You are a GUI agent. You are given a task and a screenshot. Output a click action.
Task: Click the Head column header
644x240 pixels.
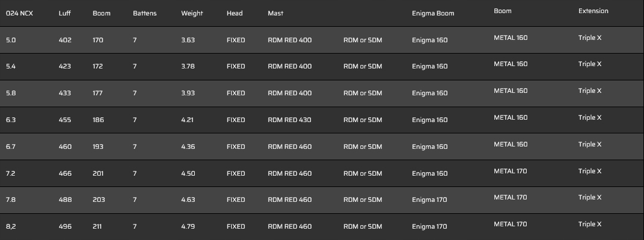point(235,13)
